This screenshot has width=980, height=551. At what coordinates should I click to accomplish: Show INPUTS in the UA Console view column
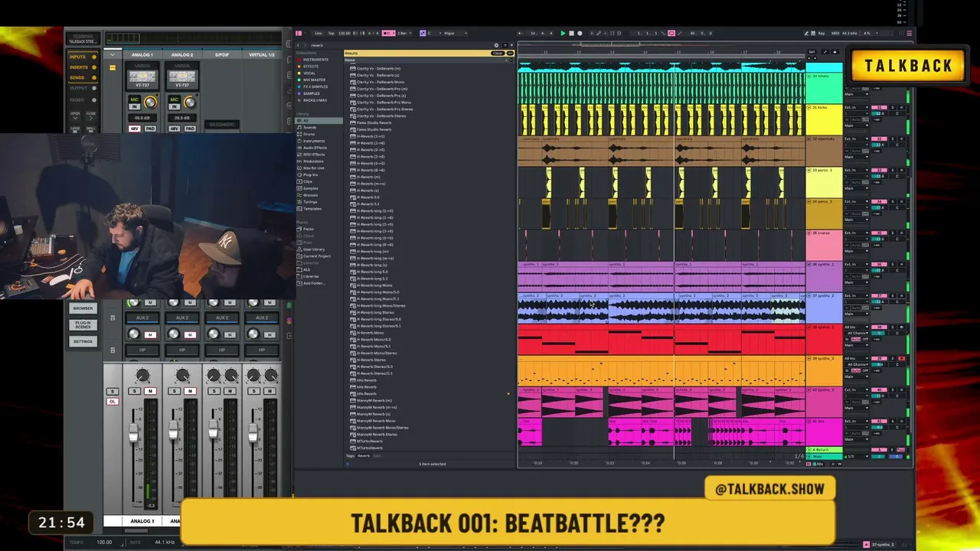83,57
